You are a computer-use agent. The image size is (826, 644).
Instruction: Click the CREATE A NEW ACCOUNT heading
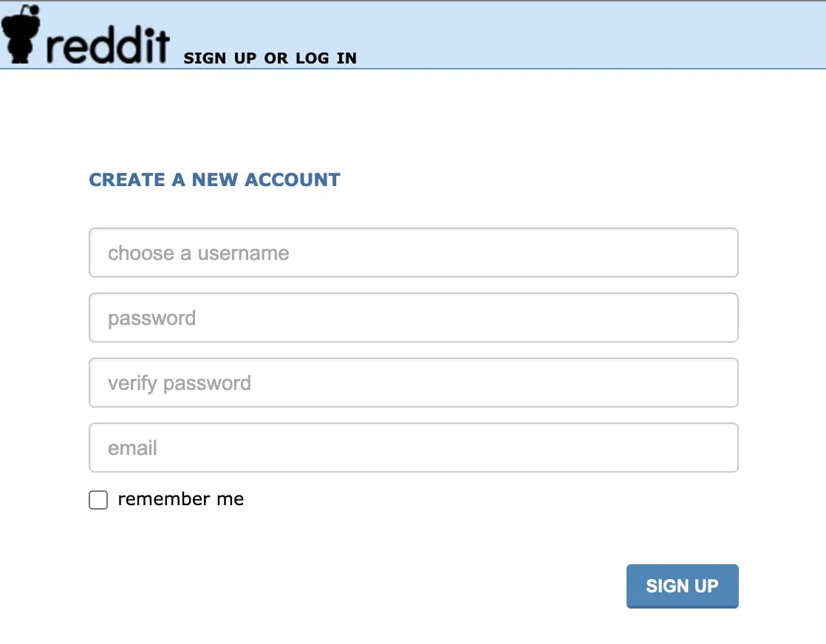click(x=214, y=179)
